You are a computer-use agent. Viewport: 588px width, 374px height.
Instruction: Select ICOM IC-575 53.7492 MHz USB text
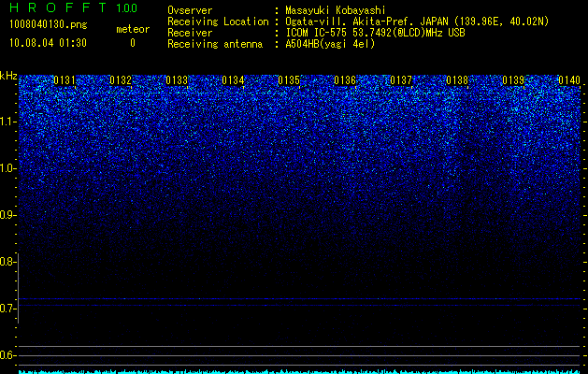pyautogui.click(x=375, y=33)
